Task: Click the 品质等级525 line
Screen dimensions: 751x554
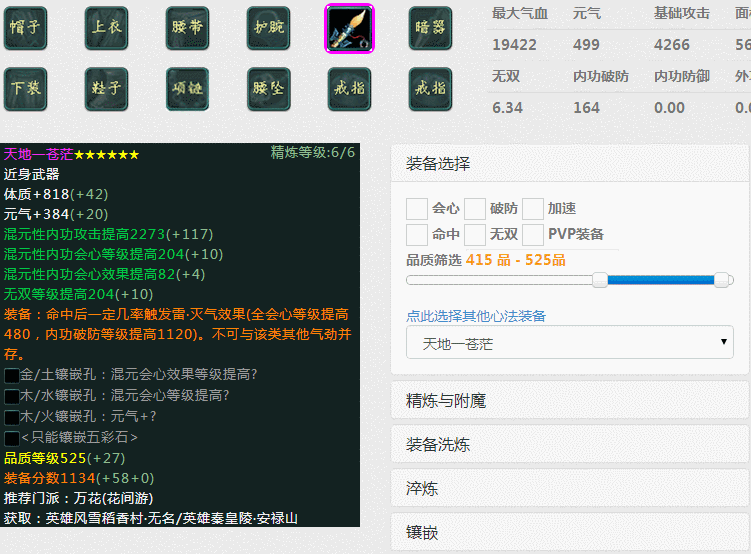Action: 64,458
